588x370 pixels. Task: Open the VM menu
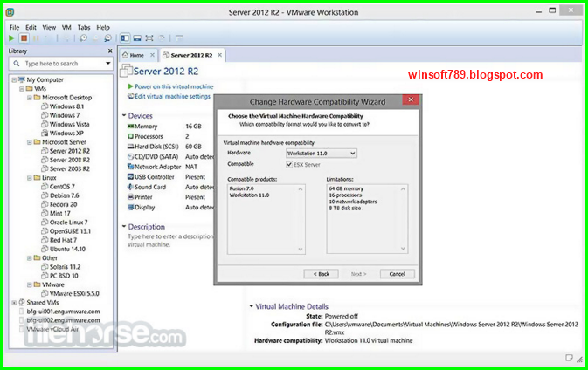click(x=66, y=27)
